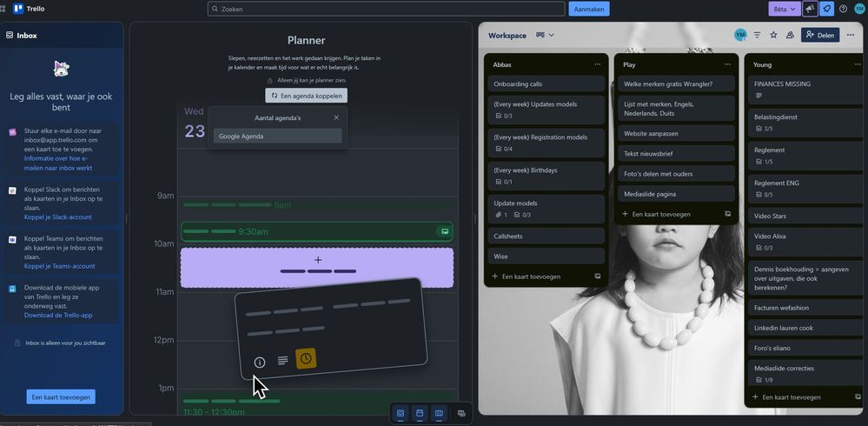Open the (Every week) Updates models card
This screenshot has width=868, height=426.
pos(546,110)
